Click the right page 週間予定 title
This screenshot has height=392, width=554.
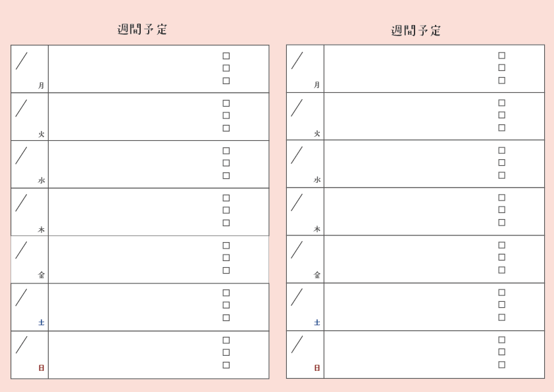(416, 30)
